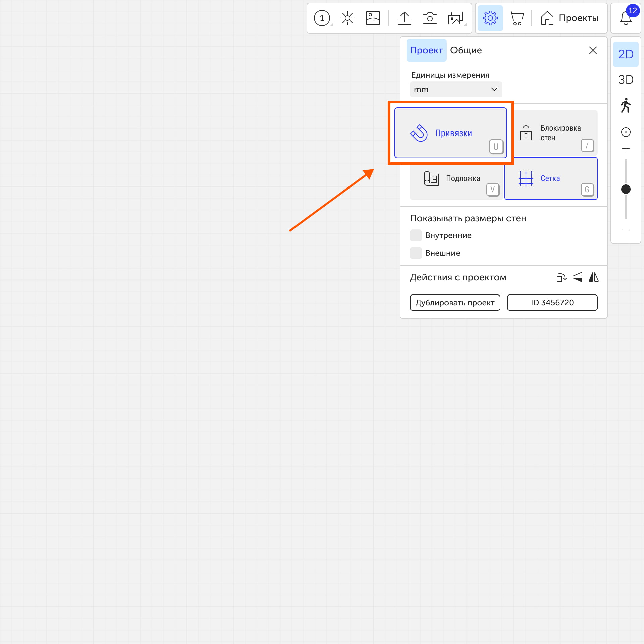Switch to the Общие tab
This screenshot has height=644, width=644.
tap(466, 50)
